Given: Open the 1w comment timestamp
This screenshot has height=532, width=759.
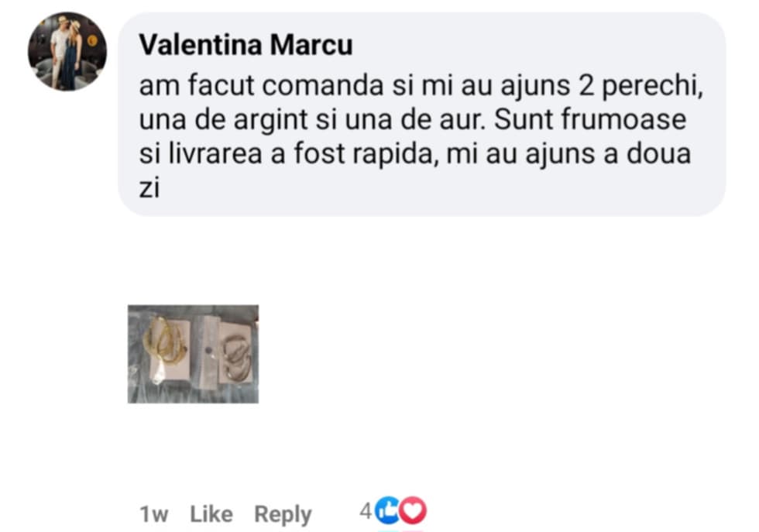Looking at the screenshot, I should click(x=153, y=514).
